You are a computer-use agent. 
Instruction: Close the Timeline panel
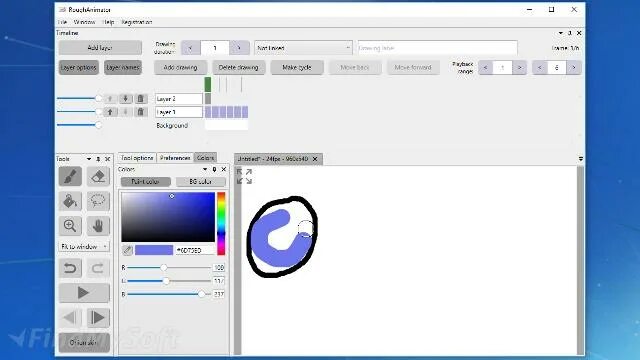coord(579,33)
